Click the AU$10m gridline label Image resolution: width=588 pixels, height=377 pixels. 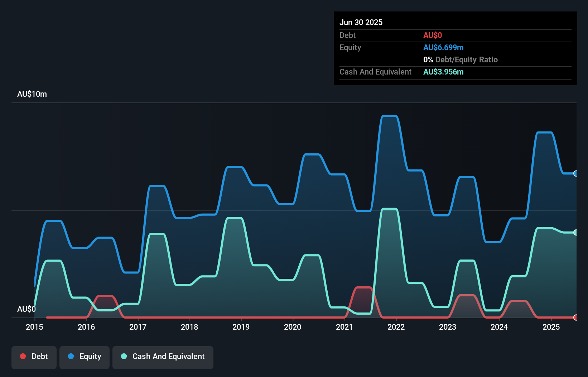(x=32, y=94)
